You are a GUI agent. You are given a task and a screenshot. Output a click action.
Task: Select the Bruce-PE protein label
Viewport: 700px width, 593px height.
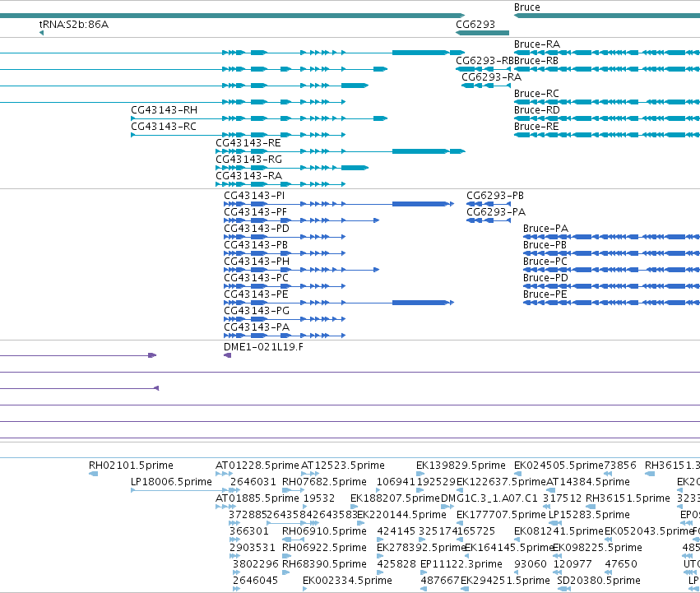(545, 294)
